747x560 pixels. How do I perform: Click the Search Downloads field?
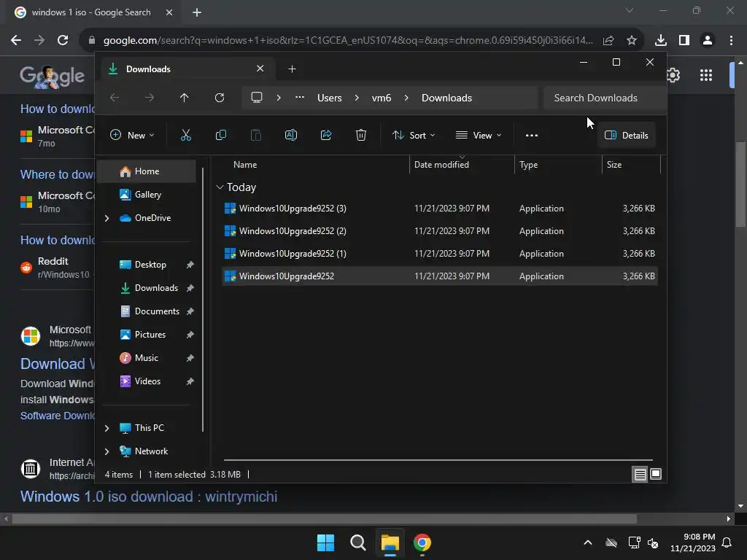(605, 98)
